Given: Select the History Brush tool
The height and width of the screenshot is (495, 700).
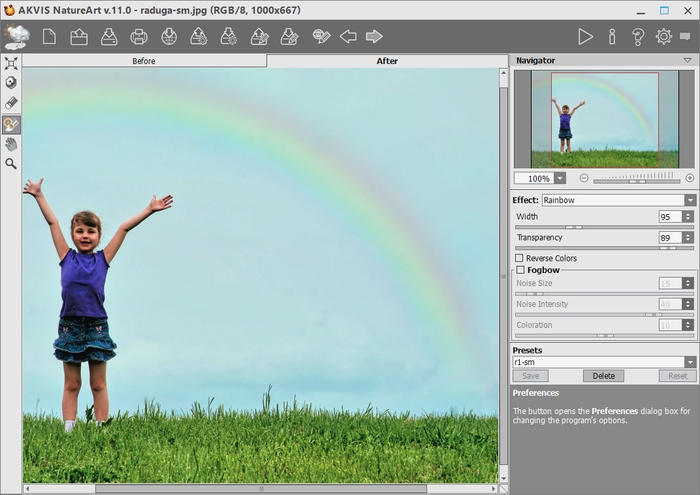Looking at the screenshot, I should (11, 125).
